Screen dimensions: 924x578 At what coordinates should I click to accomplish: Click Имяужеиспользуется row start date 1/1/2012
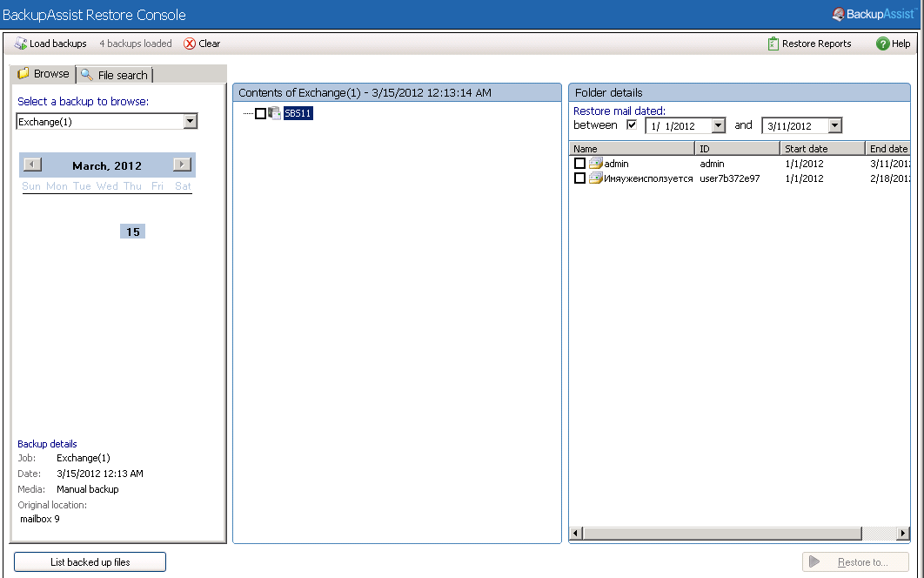click(804, 178)
